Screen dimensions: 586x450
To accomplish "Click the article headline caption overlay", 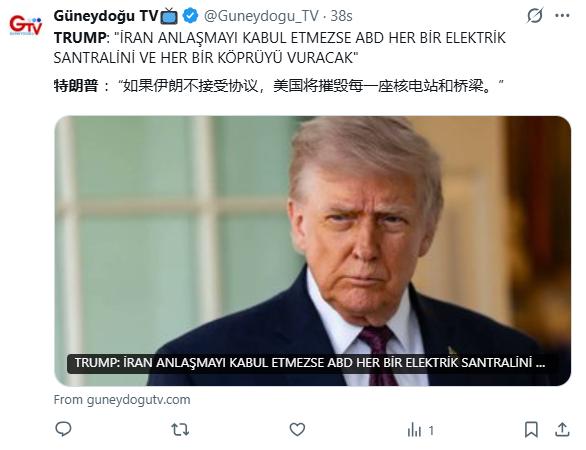I will click(310, 363).
